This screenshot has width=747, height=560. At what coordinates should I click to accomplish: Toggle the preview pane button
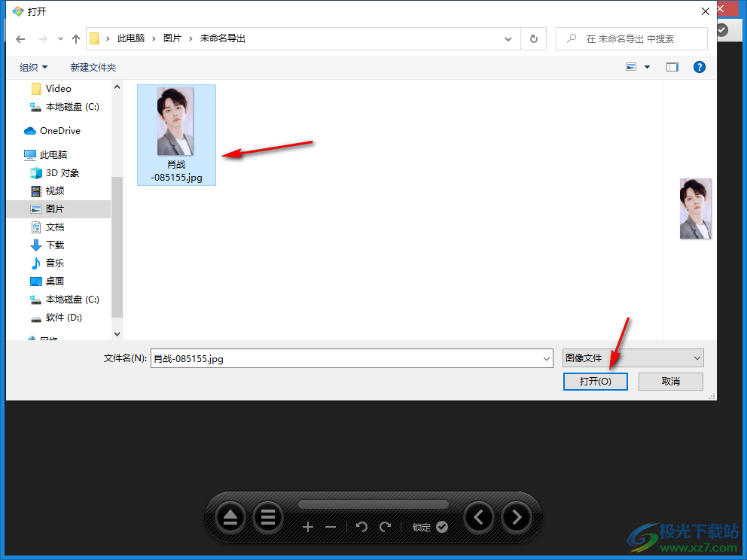pyautogui.click(x=672, y=67)
